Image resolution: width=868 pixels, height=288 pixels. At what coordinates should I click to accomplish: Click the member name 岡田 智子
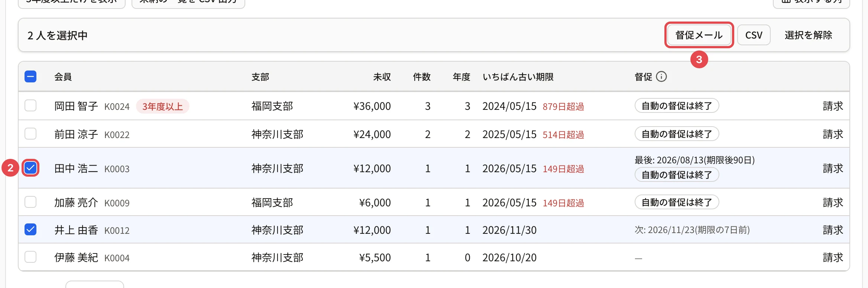[x=76, y=106]
